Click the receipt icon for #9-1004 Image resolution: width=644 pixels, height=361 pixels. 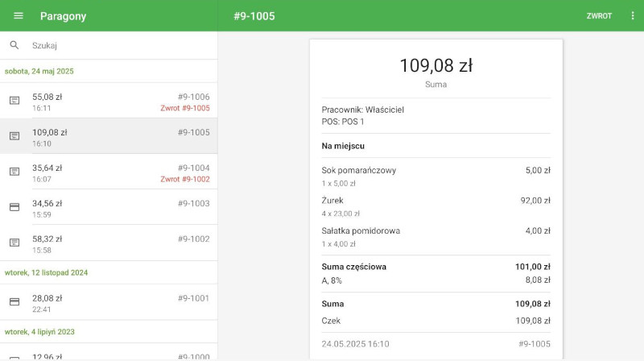pos(14,172)
